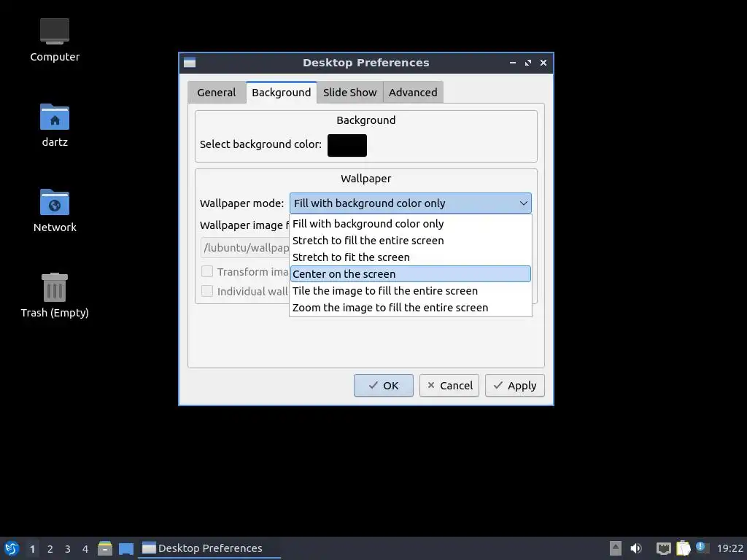Select Desktop Preferences taskbar entry
Screen dimensions: 747x560
[209, 548]
